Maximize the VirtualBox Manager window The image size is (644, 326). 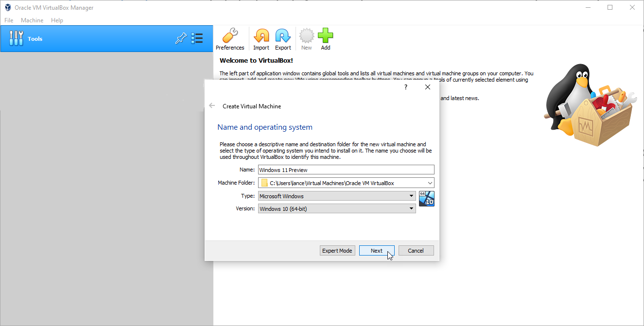[x=610, y=7]
